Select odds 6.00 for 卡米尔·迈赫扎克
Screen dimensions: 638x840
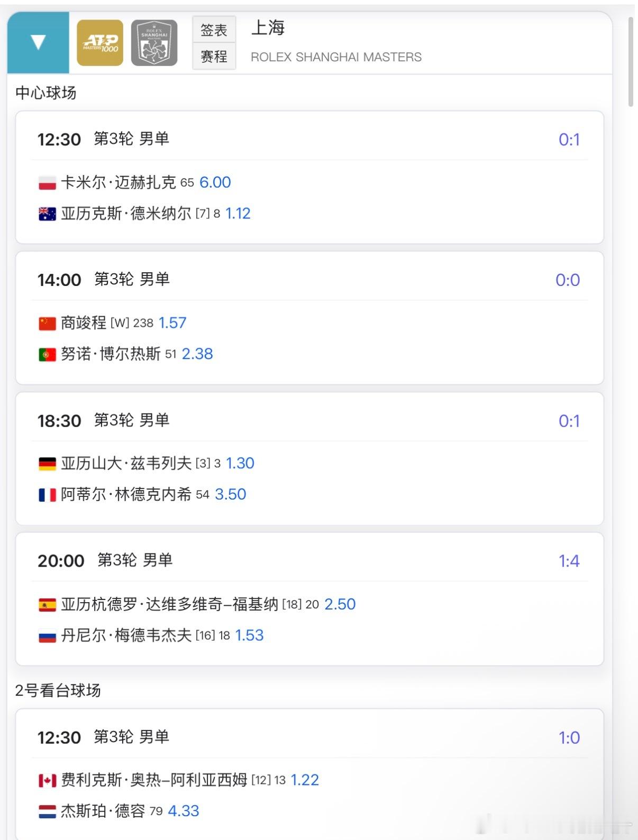pyautogui.click(x=215, y=182)
